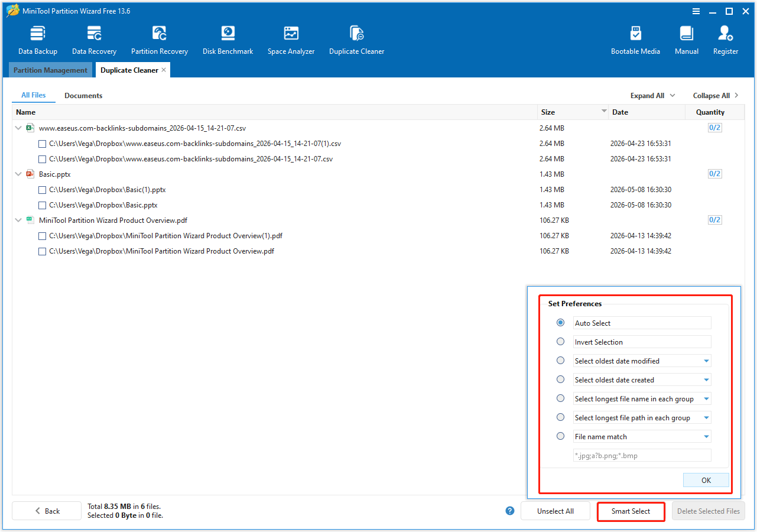757x532 pixels.
Task: Switch to the Partition Management tab
Action: click(x=50, y=70)
